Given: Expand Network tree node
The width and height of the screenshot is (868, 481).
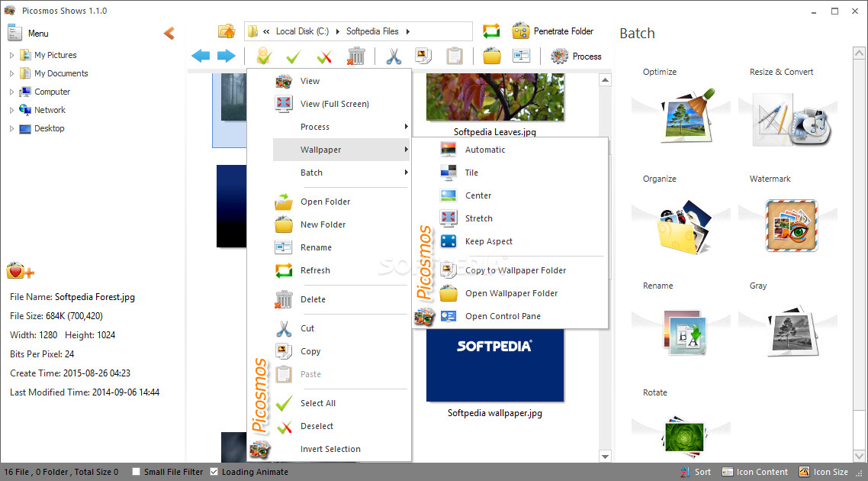Looking at the screenshot, I should coord(12,110).
